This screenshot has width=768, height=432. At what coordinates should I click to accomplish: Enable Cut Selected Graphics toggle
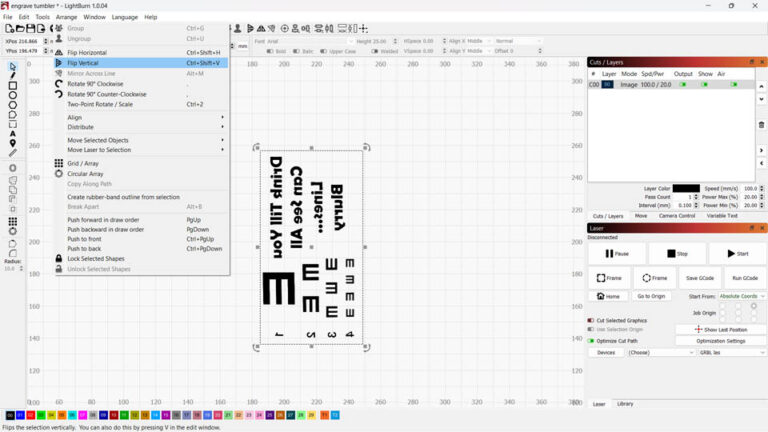point(591,320)
